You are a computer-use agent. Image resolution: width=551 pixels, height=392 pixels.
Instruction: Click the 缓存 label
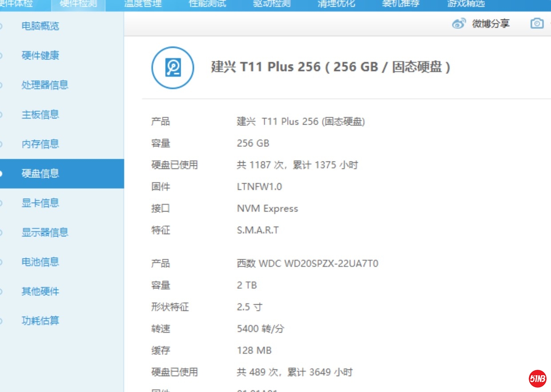(161, 350)
